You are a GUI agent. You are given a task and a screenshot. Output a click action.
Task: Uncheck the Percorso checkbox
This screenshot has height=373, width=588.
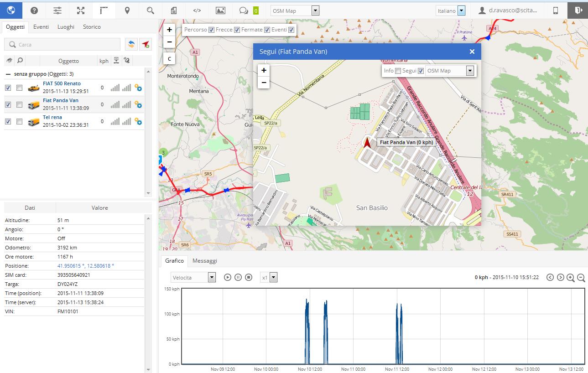click(x=211, y=30)
